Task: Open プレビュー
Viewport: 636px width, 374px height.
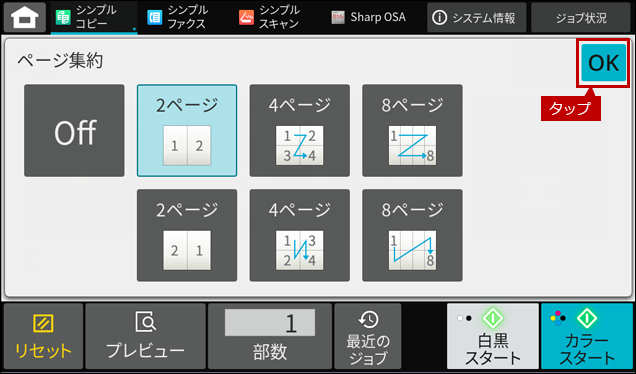Action: [x=146, y=336]
